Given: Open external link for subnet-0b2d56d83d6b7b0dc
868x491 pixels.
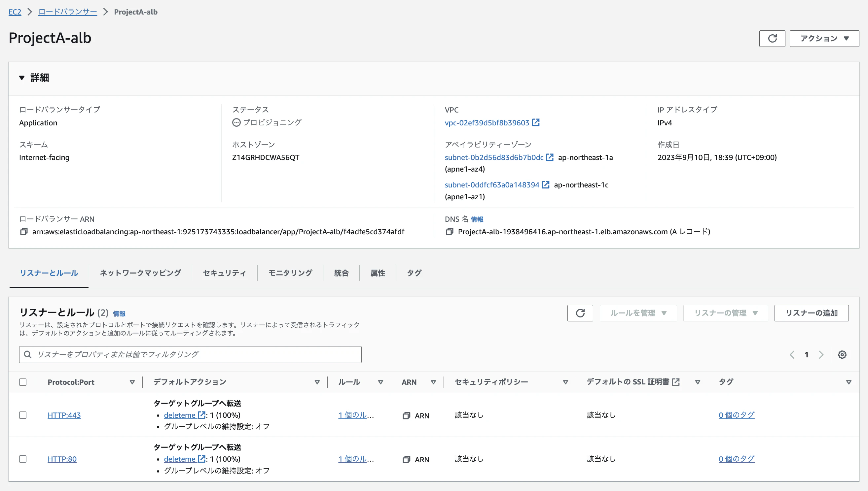Looking at the screenshot, I should (x=550, y=157).
